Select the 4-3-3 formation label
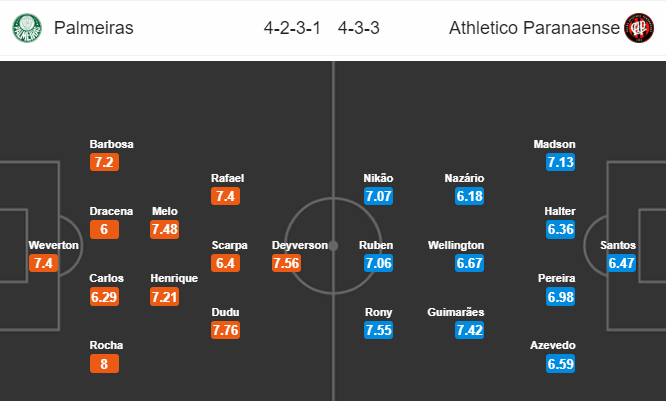 358,28
